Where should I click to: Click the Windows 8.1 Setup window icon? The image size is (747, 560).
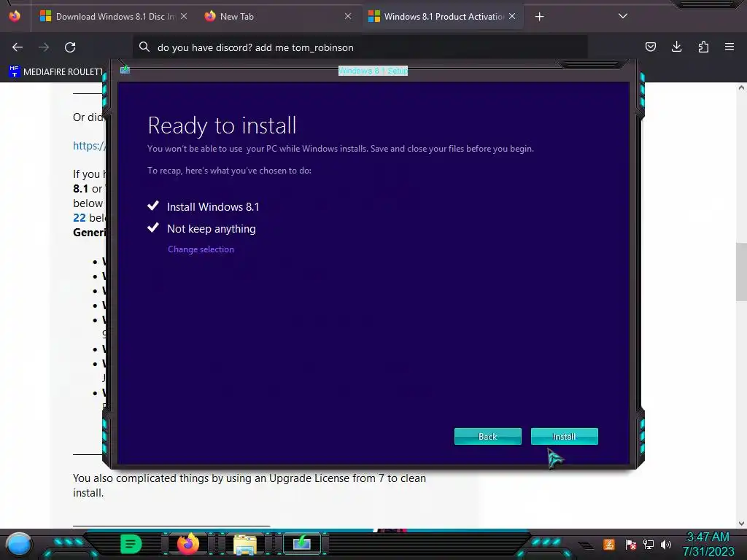(x=125, y=70)
